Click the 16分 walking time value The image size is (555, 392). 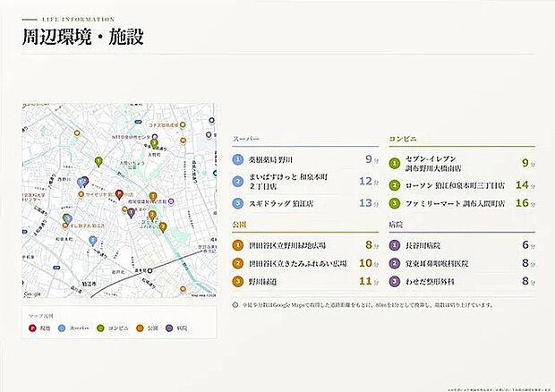point(525,203)
